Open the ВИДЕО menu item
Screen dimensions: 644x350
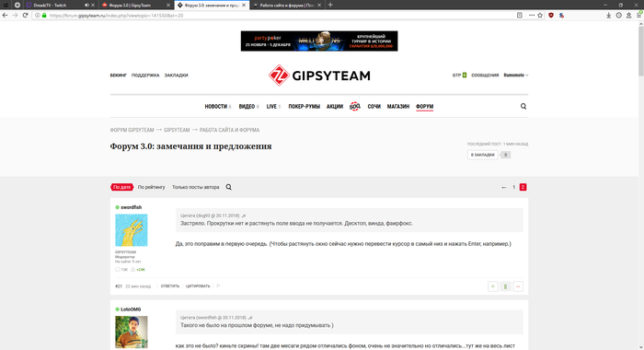pyautogui.click(x=247, y=107)
